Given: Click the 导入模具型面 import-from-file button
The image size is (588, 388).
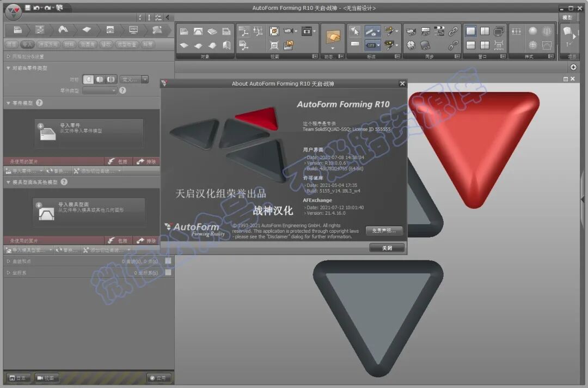Looking at the screenshot, I should tap(89, 213).
